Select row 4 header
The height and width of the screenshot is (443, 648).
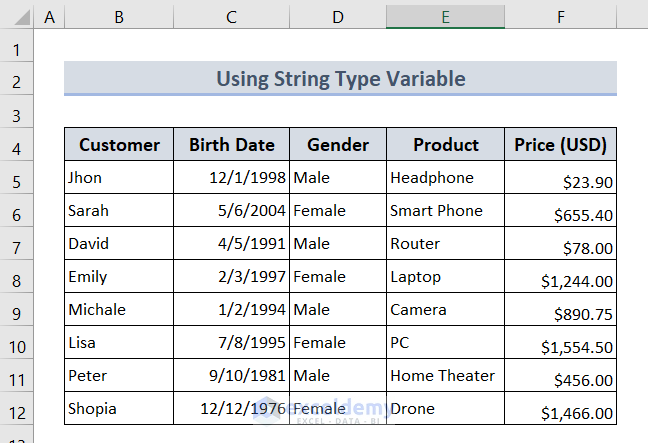click(17, 146)
